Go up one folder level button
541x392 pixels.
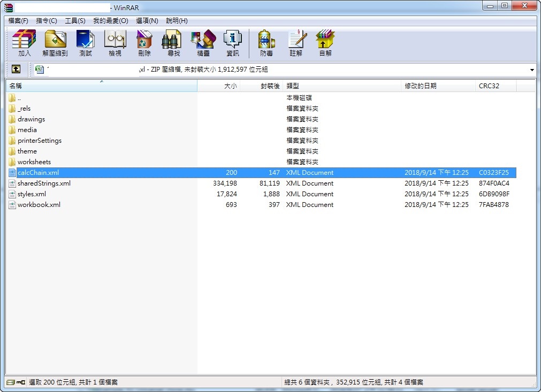pos(16,70)
